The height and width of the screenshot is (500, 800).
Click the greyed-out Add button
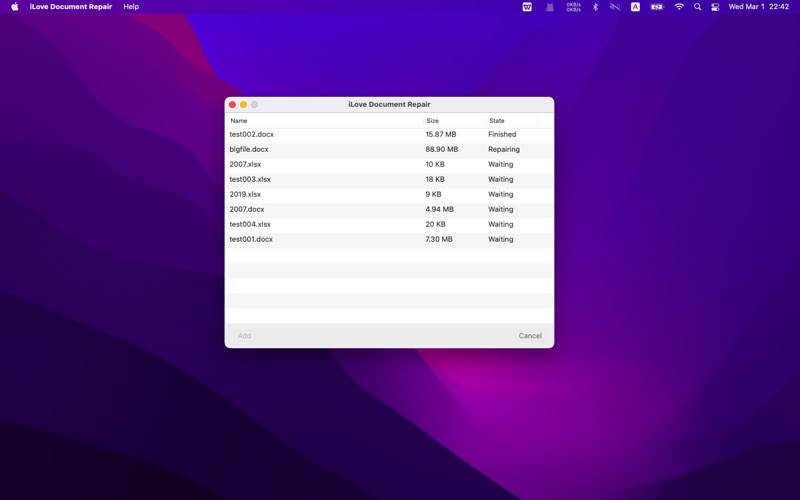point(244,336)
